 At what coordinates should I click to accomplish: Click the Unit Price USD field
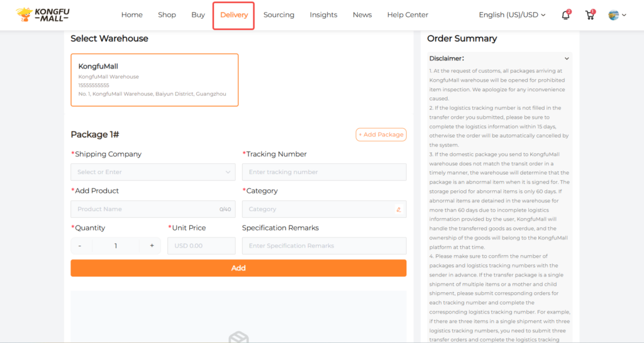pyautogui.click(x=201, y=246)
